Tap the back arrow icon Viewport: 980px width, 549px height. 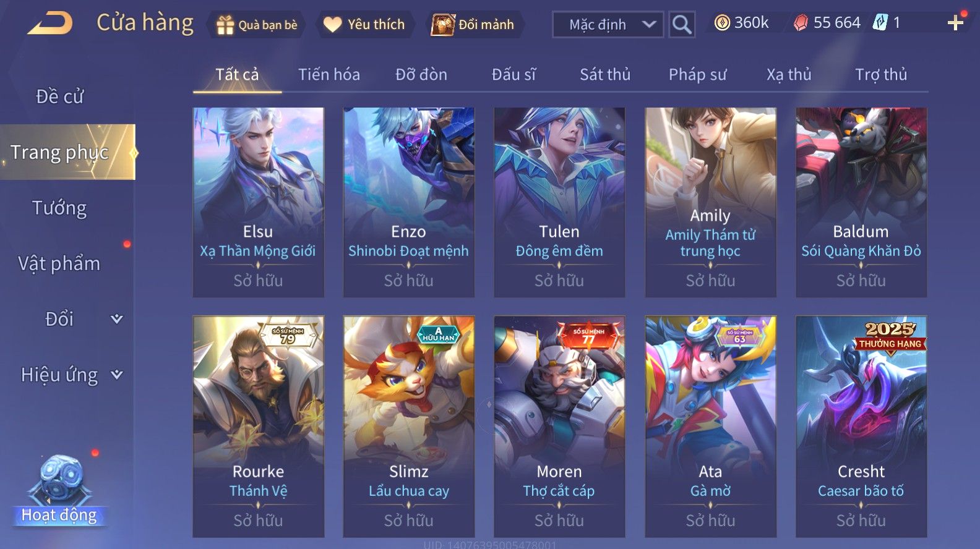[50, 23]
